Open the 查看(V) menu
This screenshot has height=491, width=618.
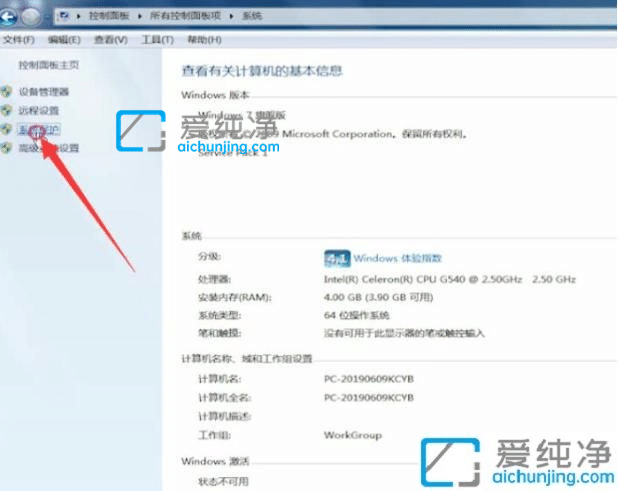tap(111, 40)
